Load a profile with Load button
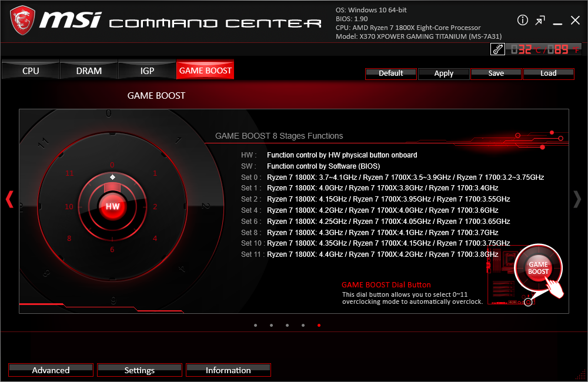Screen dimensions: 588x382 point(548,73)
